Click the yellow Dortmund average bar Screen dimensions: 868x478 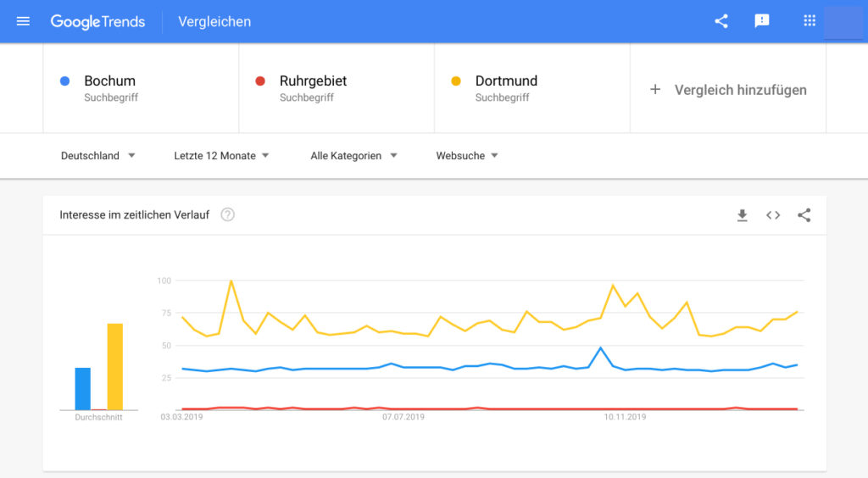(x=115, y=367)
